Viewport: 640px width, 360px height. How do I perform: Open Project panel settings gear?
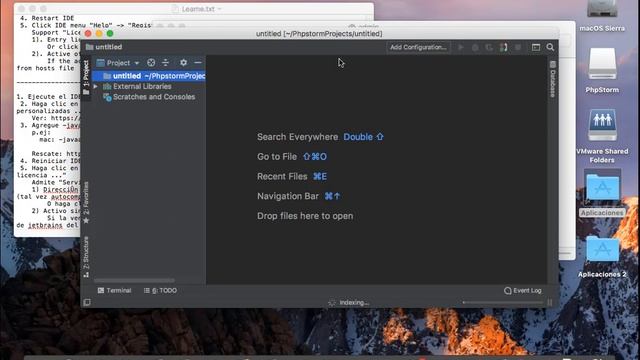click(x=183, y=62)
